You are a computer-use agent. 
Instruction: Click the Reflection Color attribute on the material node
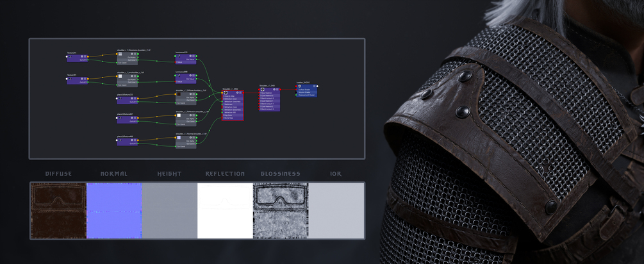(233, 99)
